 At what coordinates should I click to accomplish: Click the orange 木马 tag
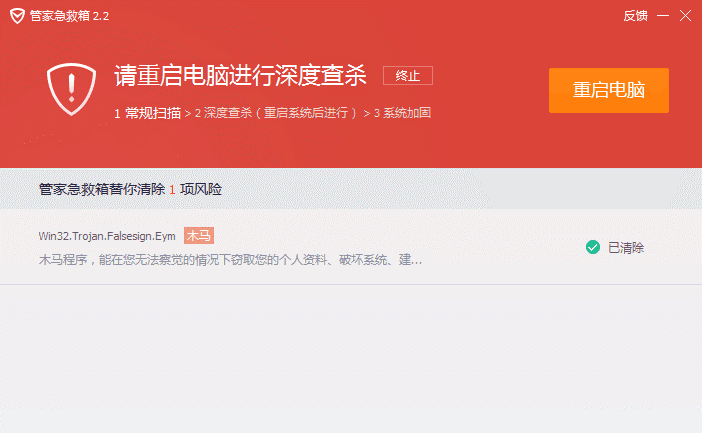click(199, 236)
